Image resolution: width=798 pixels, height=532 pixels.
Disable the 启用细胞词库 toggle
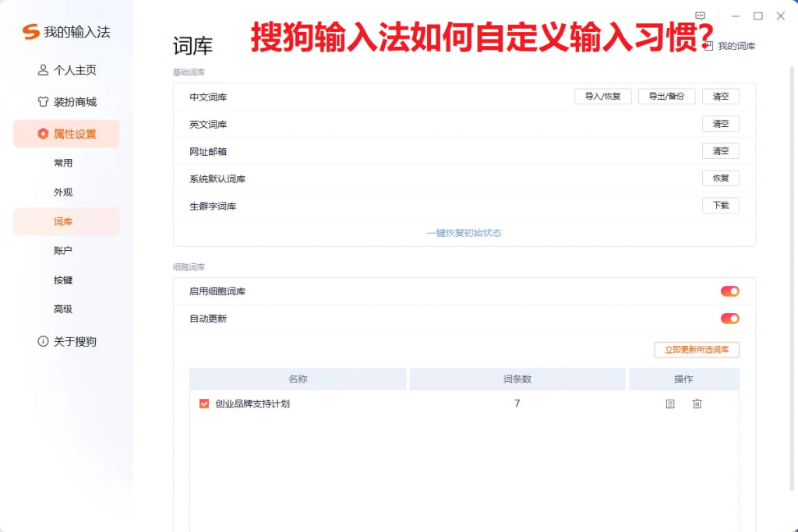click(x=730, y=291)
